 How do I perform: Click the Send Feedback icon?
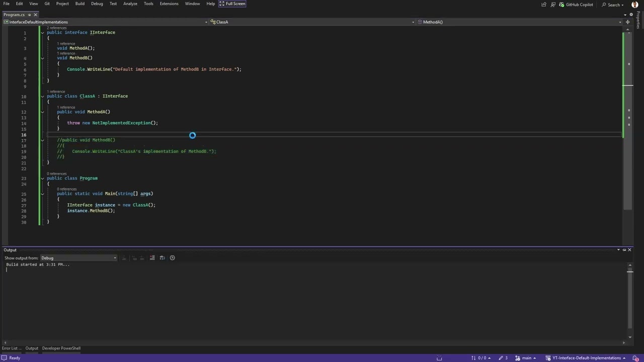pyautogui.click(x=553, y=5)
